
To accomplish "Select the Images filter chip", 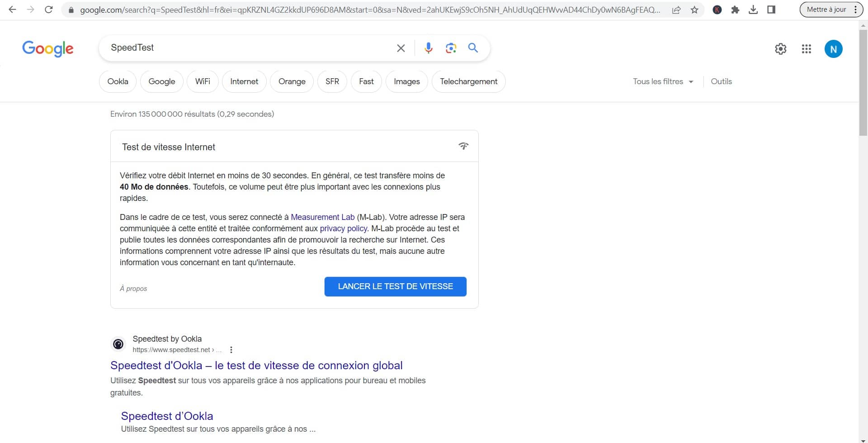I will [x=406, y=81].
